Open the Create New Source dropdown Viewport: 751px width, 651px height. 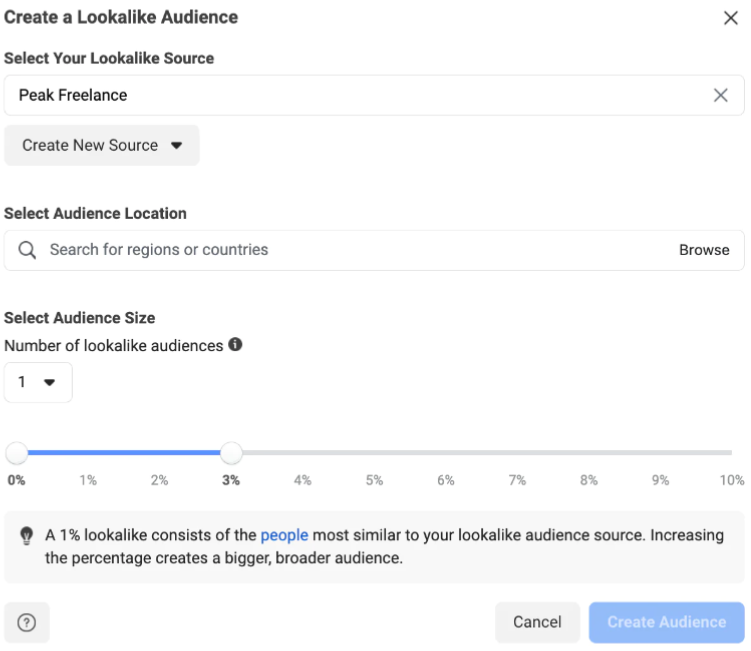pyautogui.click(x=102, y=145)
